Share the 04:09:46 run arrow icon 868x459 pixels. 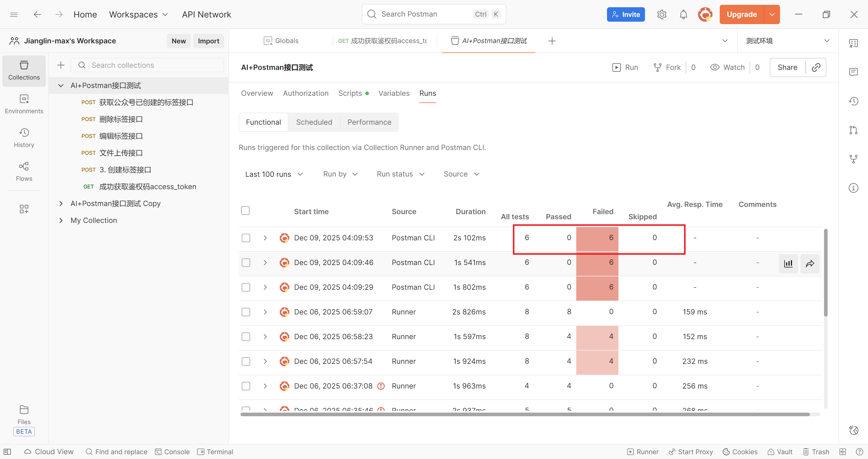(810, 263)
